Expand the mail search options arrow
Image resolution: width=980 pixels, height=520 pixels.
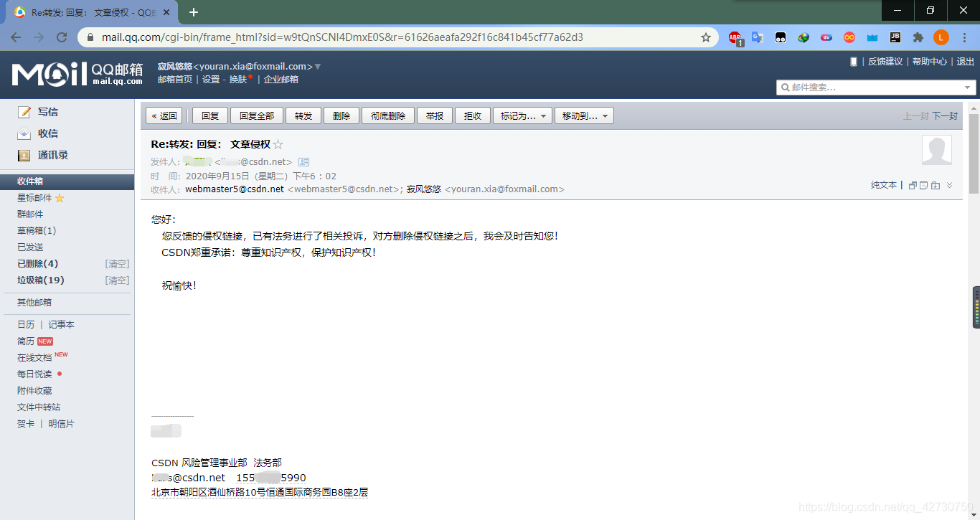(968, 88)
